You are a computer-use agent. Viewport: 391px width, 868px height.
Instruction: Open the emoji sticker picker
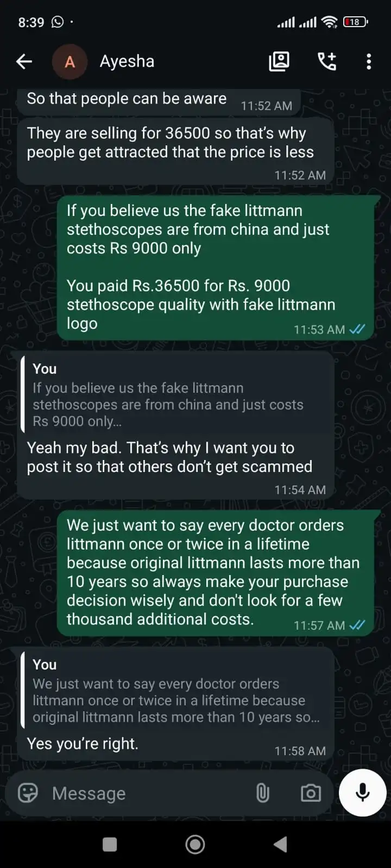[x=28, y=793]
